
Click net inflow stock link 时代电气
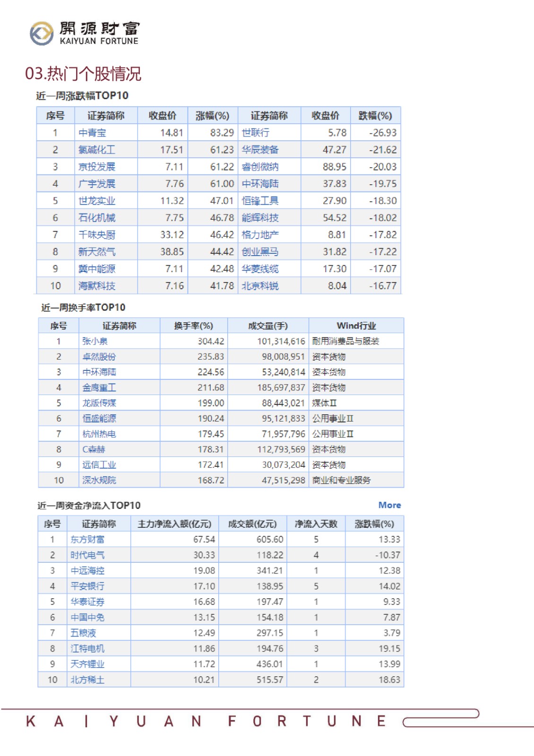(87, 555)
